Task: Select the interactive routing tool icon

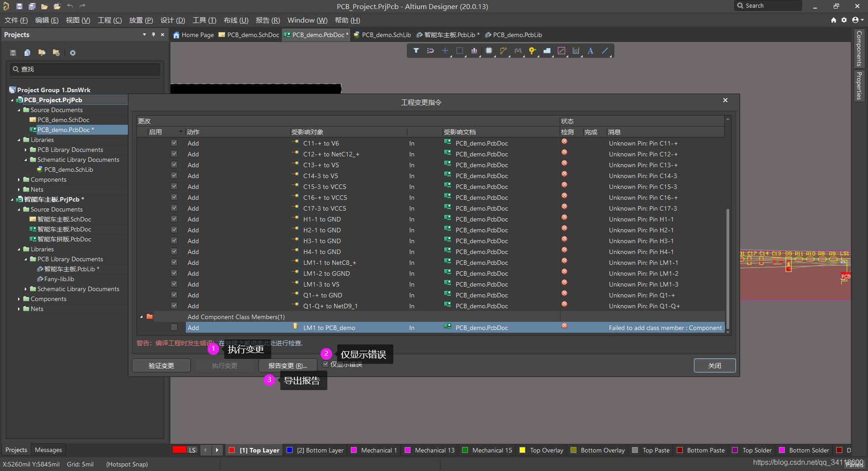Action: (x=503, y=51)
